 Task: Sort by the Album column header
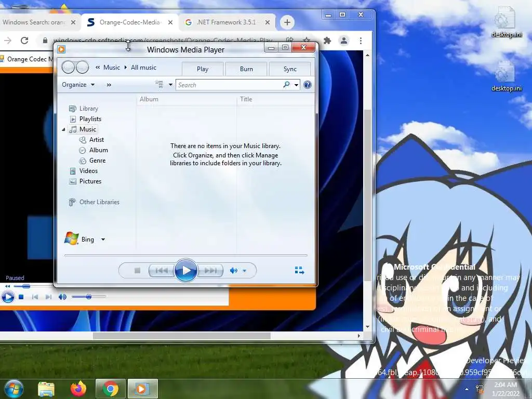[x=187, y=99]
